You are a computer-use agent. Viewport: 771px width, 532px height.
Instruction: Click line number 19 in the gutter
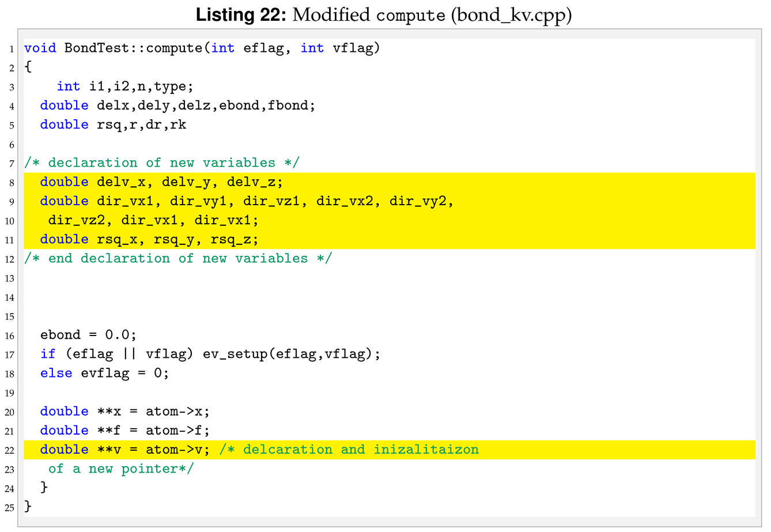[10, 394]
